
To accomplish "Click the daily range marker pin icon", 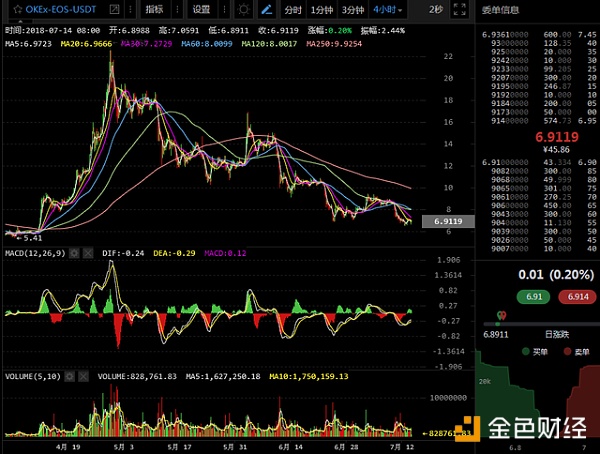I will coord(501,316).
